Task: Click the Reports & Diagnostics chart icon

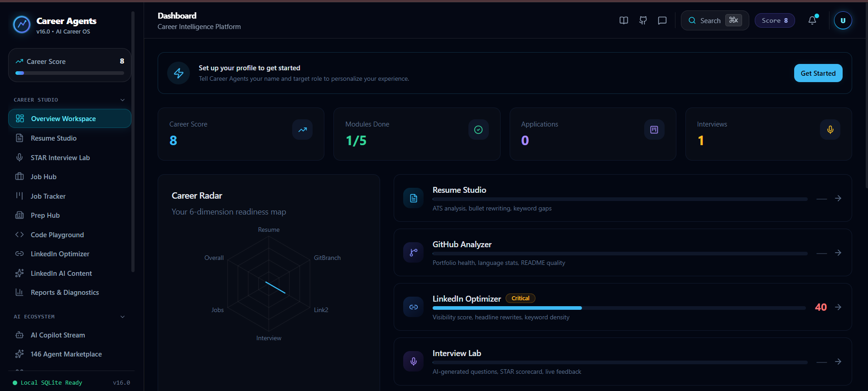Action: click(19, 292)
